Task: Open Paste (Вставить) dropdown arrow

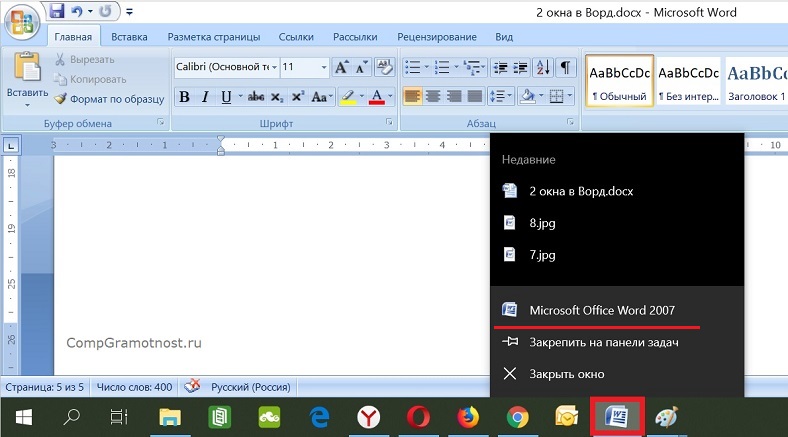Action: coord(27,105)
